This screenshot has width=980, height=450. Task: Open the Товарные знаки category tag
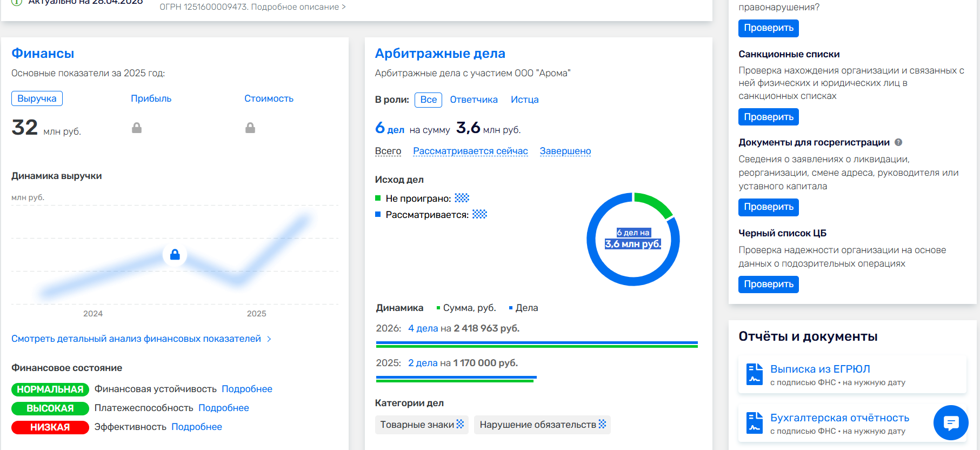[x=422, y=425]
